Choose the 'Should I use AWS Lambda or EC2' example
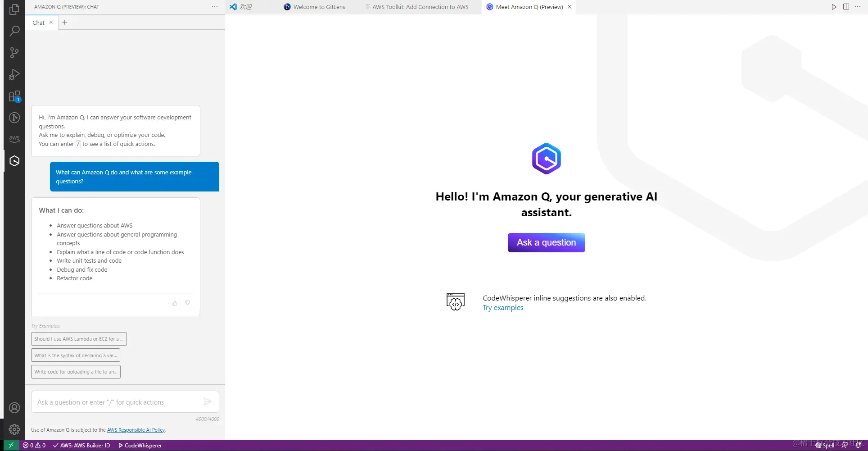868x451 pixels. [79, 339]
